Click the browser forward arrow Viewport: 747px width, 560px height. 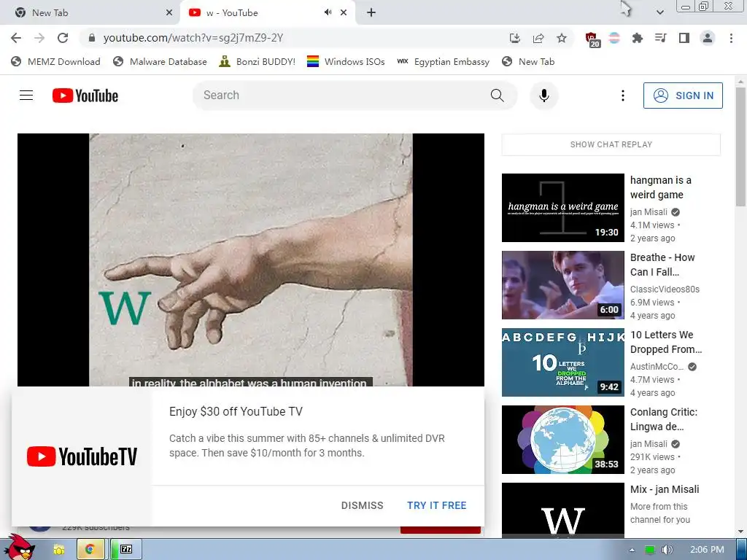click(39, 38)
